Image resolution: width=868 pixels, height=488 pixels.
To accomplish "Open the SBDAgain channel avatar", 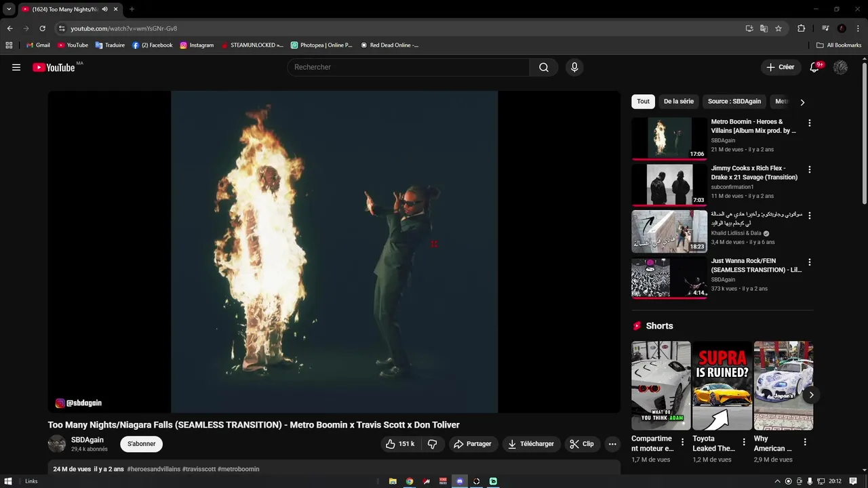I will click(x=57, y=444).
